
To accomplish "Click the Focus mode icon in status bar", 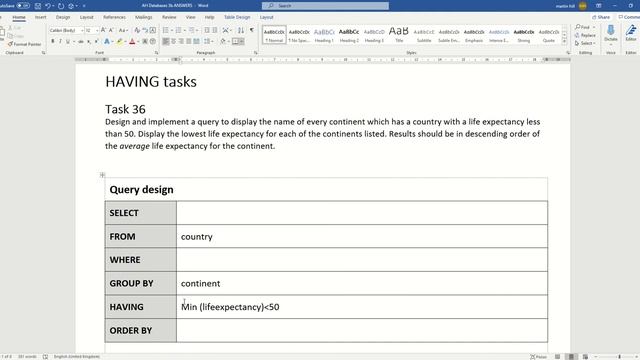I will click(538, 357).
